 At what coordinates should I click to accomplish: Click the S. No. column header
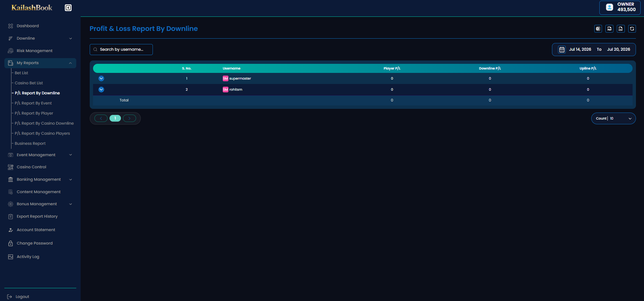click(187, 69)
